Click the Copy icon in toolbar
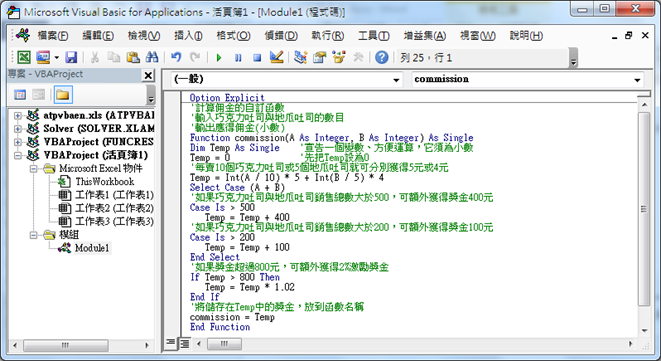This screenshot has height=361, width=661. tap(114, 57)
